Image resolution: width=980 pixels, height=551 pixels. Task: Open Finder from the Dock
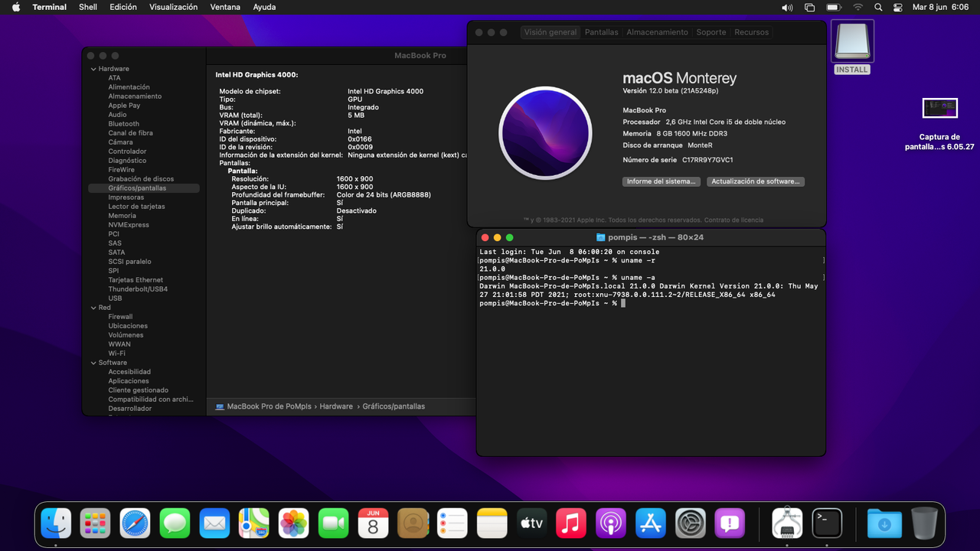56,523
